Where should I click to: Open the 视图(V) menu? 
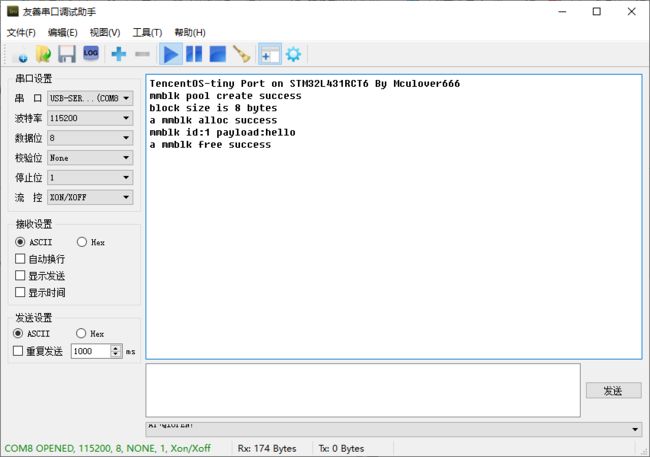click(105, 33)
